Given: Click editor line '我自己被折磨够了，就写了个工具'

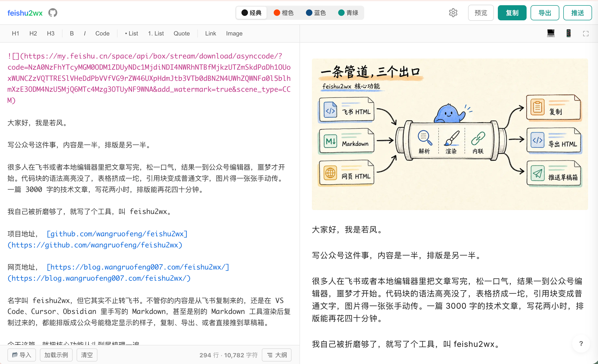Looking at the screenshot, I should [x=90, y=212].
